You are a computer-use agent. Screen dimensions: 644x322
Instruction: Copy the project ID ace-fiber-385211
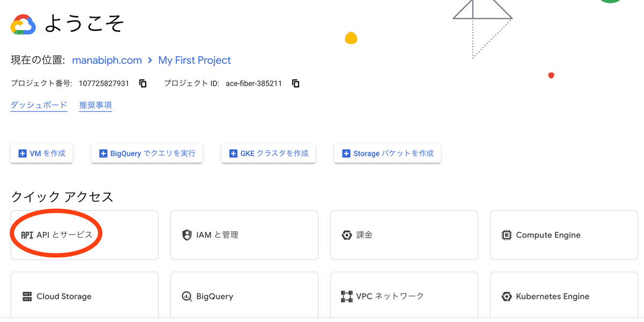point(295,84)
